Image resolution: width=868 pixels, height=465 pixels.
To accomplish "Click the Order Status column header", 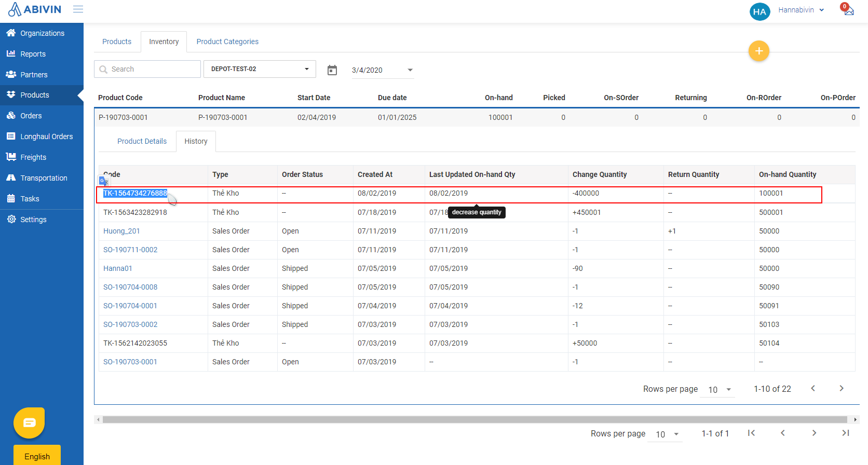I will pos(302,174).
